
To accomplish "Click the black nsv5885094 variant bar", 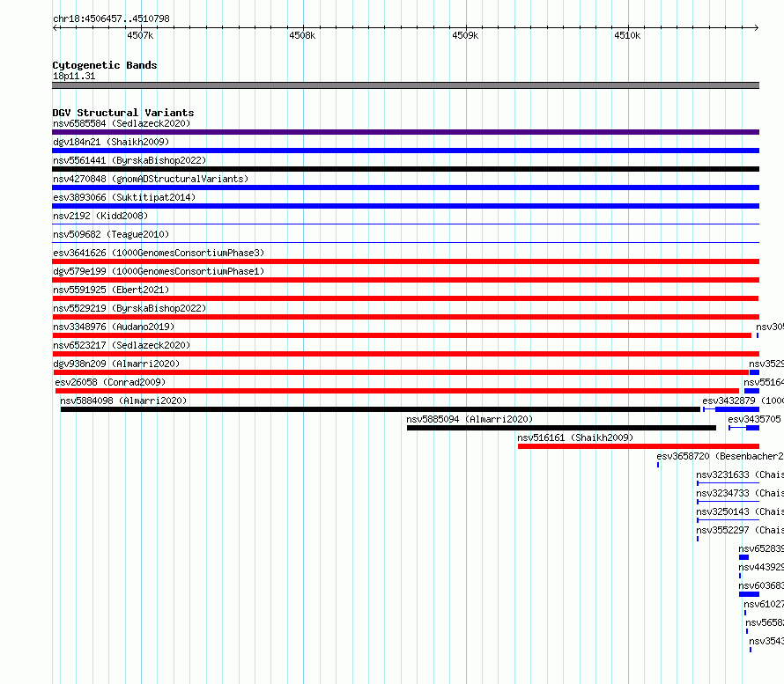I will coord(561,428).
